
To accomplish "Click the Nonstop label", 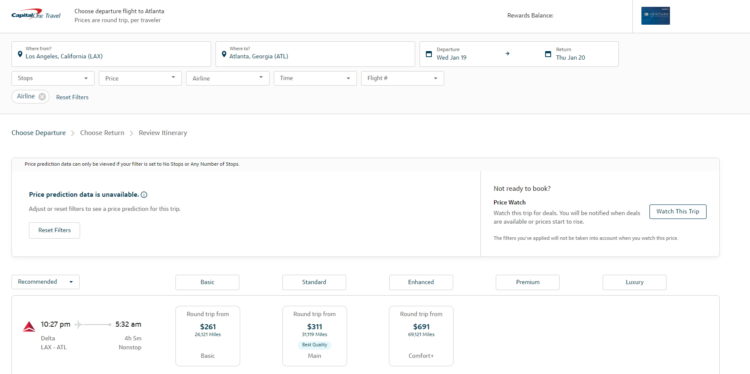I will tap(130, 347).
